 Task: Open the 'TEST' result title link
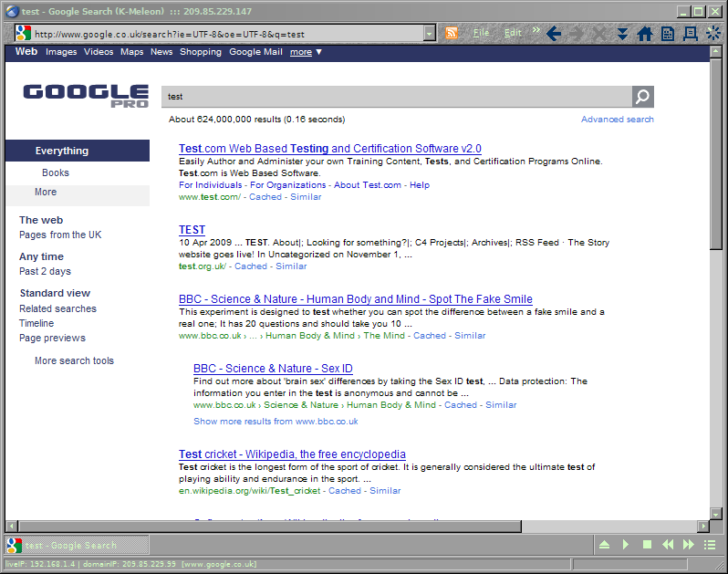[x=192, y=230]
